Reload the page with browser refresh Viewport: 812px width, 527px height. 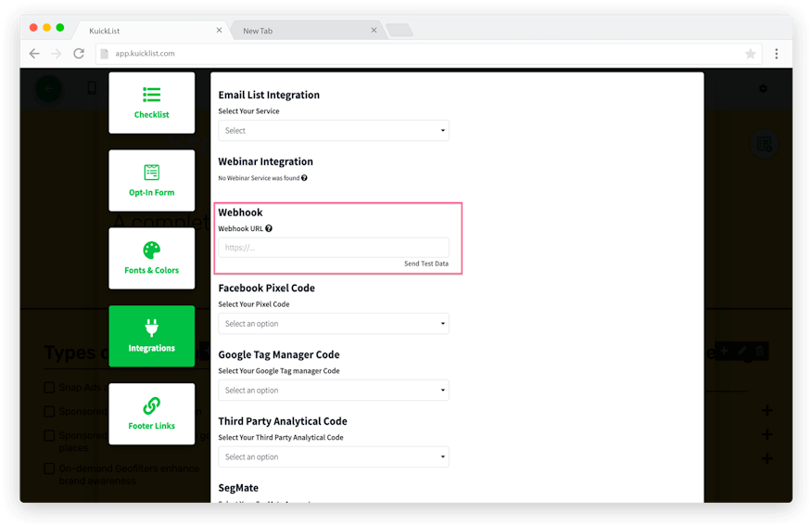click(79, 54)
